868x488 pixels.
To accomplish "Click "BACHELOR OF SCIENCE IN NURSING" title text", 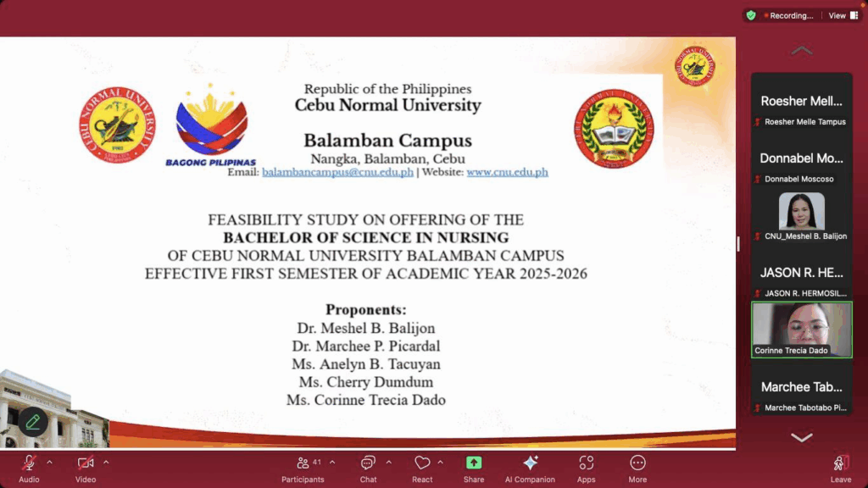I will [366, 238].
